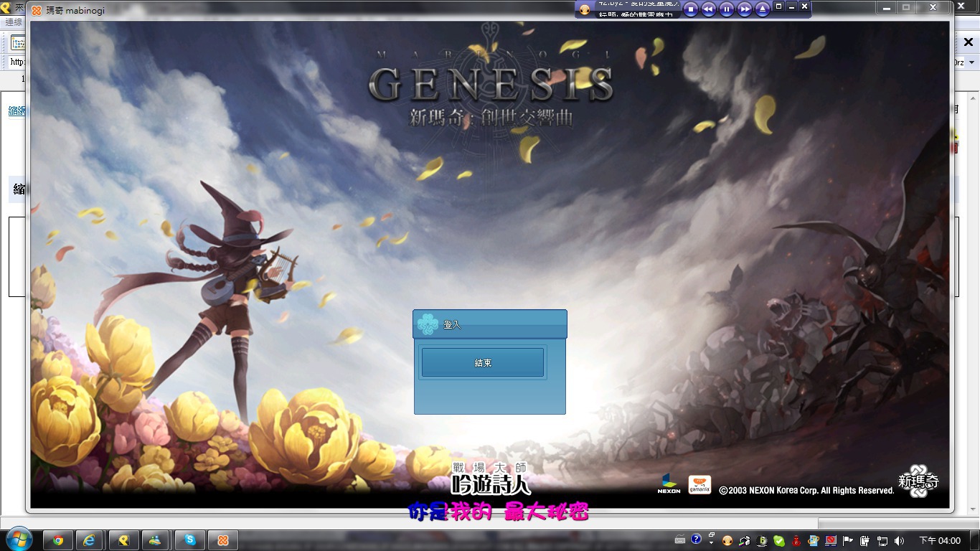Click the clock showing 下午 04:00
980x551 pixels.
click(x=939, y=541)
